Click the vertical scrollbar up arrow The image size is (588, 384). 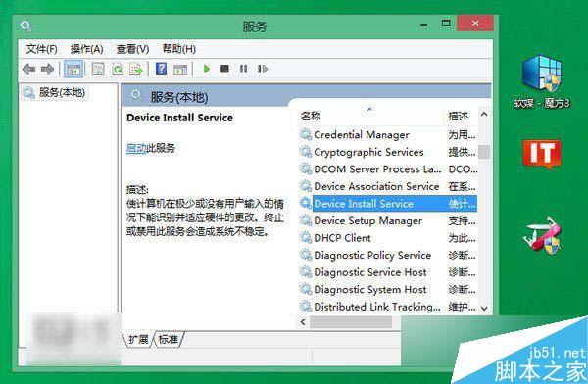pos(484,114)
